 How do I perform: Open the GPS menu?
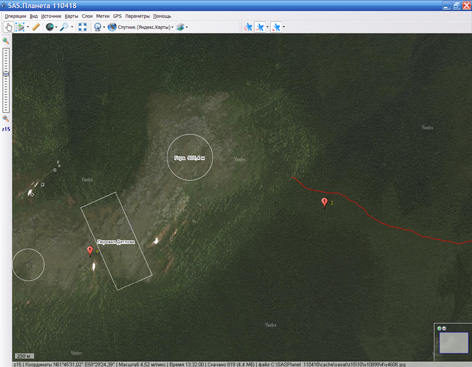click(x=117, y=16)
